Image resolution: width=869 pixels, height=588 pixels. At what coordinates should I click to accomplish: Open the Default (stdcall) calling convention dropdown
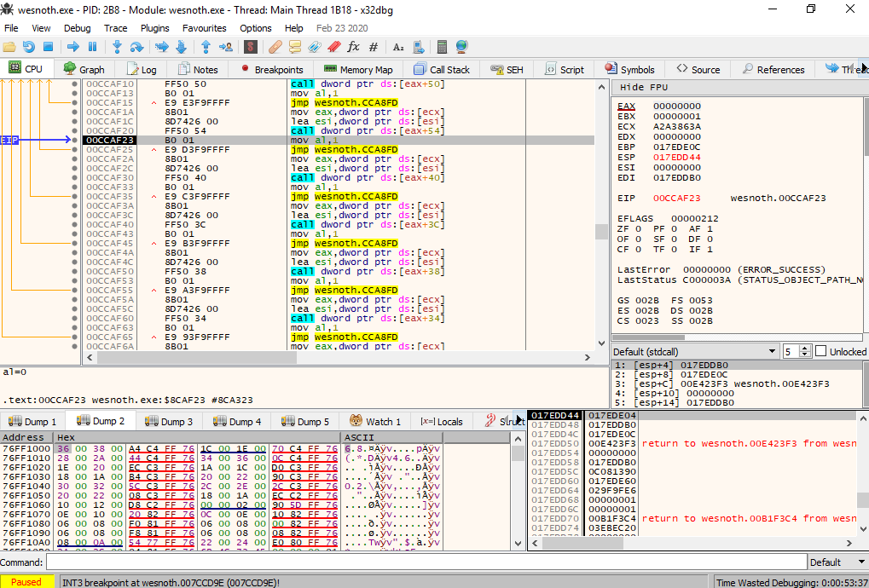(694, 352)
